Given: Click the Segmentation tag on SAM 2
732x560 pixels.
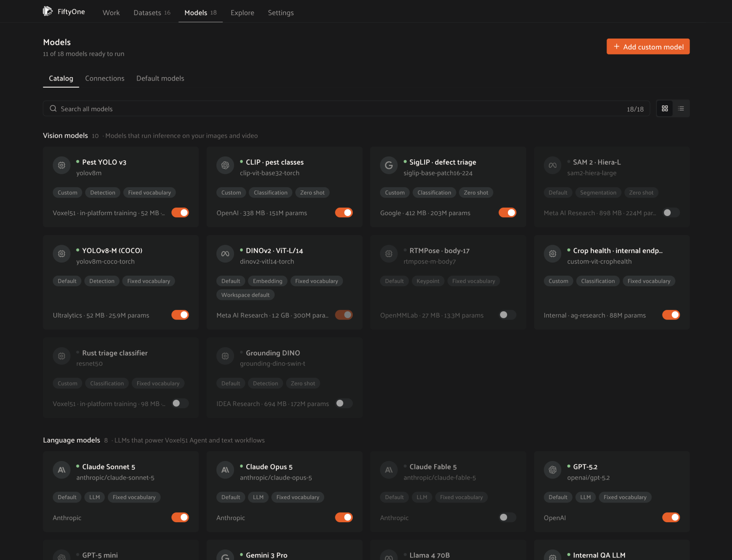Looking at the screenshot, I should 598,193.
